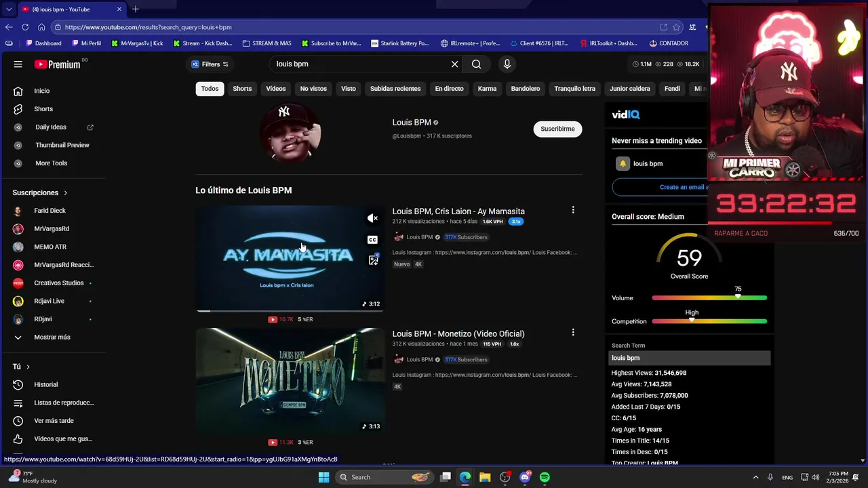Select Karma filter chip
868x488 pixels.
(x=487, y=89)
